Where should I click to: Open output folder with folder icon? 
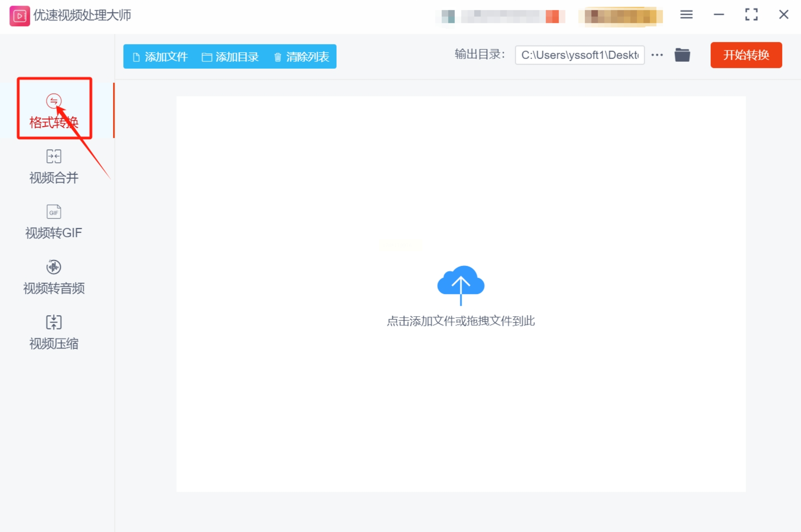(682, 55)
